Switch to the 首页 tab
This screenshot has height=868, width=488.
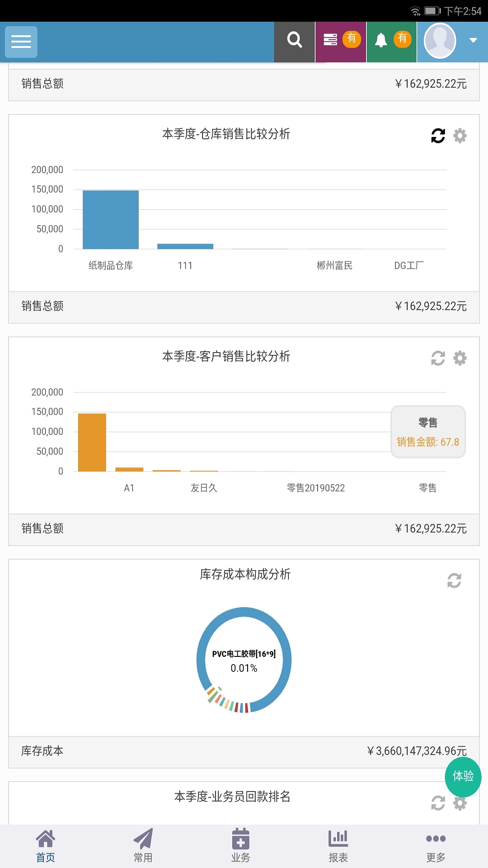[46, 846]
